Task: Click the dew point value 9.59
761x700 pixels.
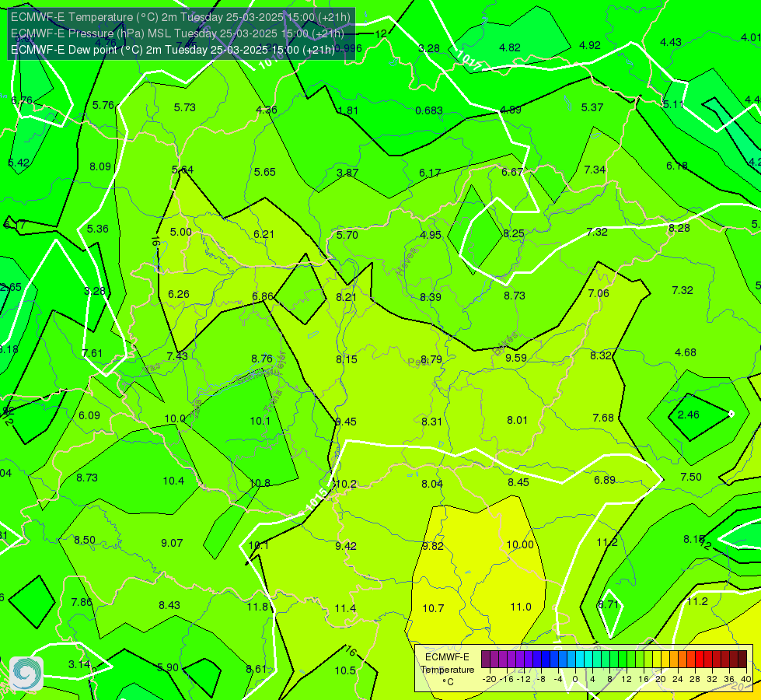Action: [x=516, y=358]
